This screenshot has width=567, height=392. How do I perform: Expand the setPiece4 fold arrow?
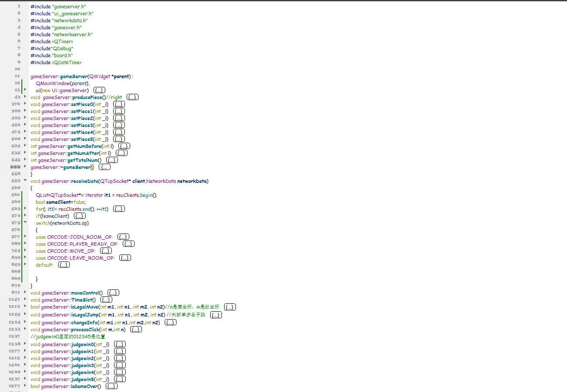tap(25, 132)
